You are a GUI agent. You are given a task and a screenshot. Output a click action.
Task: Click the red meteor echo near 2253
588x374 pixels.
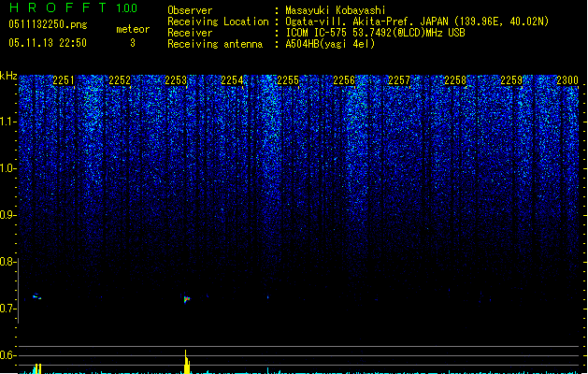click(x=187, y=299)
